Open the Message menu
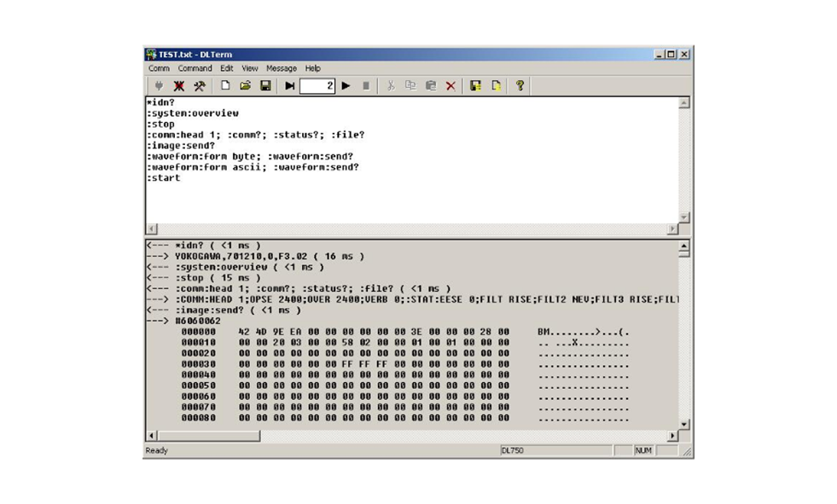 (x=282, y=68)
